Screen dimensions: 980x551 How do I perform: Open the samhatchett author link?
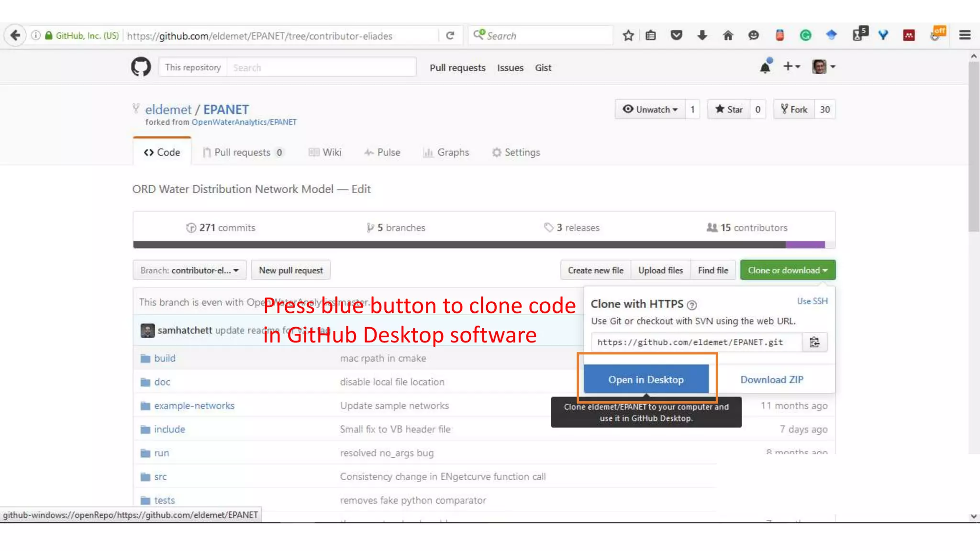185,330
